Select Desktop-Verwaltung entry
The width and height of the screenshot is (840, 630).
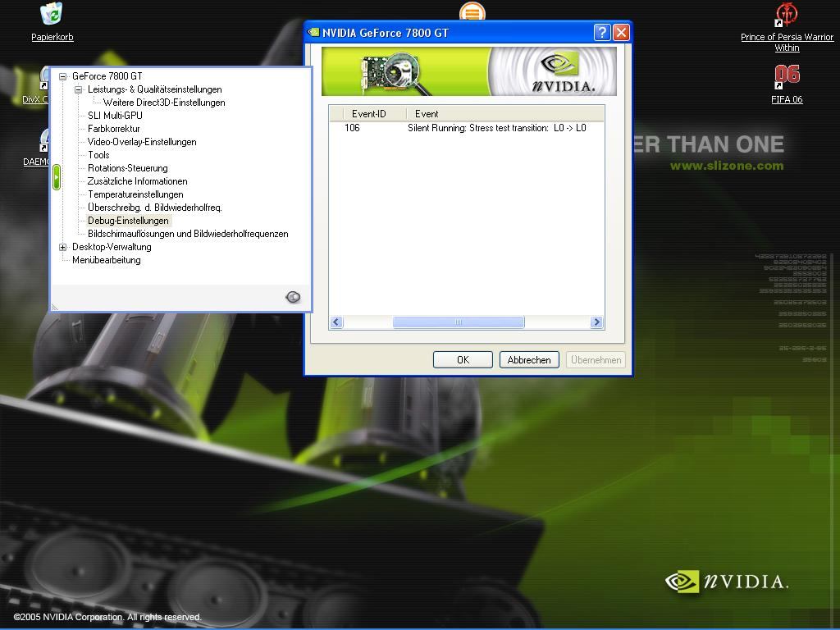(x=112, y=247)
